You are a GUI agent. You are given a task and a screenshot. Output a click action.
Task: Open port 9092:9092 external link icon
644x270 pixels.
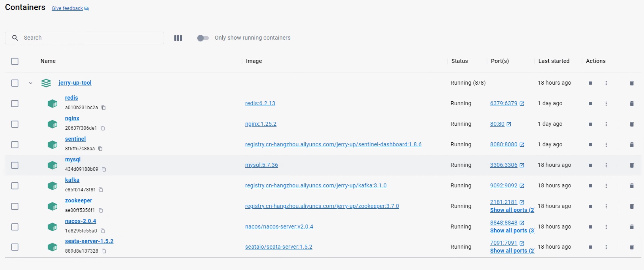pyautogui.click(x=522, y=186)
